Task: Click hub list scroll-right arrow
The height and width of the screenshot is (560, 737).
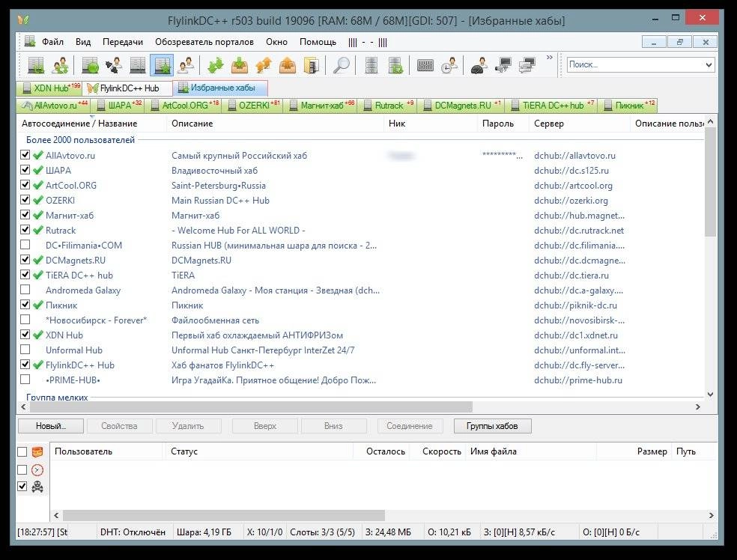Action: 698,407
